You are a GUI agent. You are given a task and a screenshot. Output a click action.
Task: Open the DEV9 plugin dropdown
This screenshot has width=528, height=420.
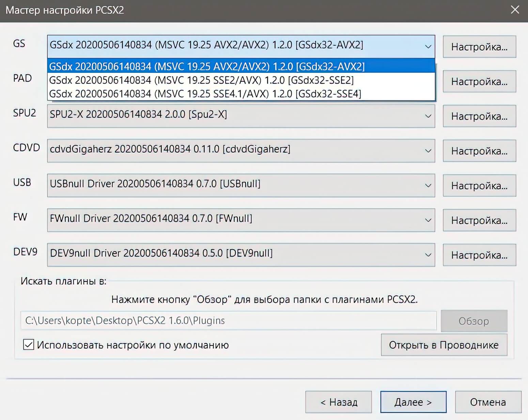(241, 255)
